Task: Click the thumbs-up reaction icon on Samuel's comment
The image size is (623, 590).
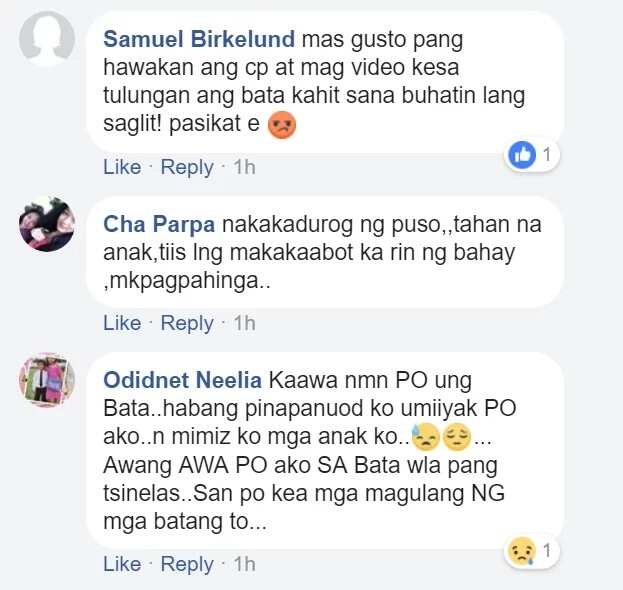Action: tap(522, 155)
